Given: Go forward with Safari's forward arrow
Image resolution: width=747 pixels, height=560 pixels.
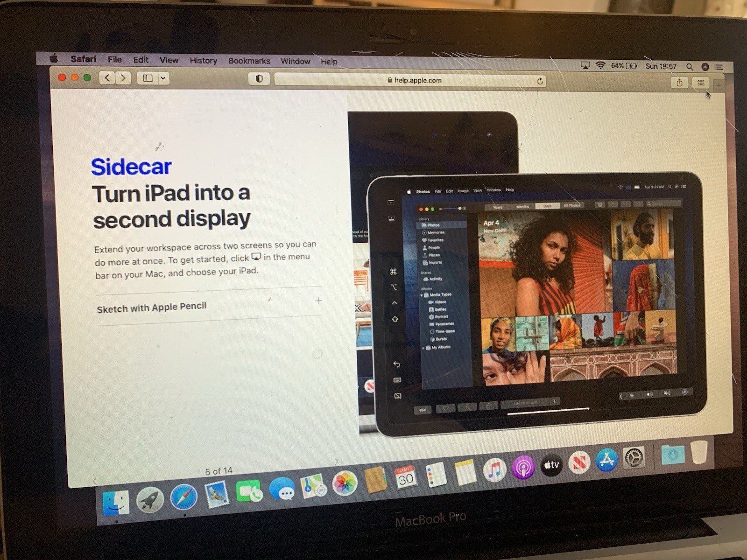Looking at the screenshot, I should pyautogui.click(x=123, y=78).
